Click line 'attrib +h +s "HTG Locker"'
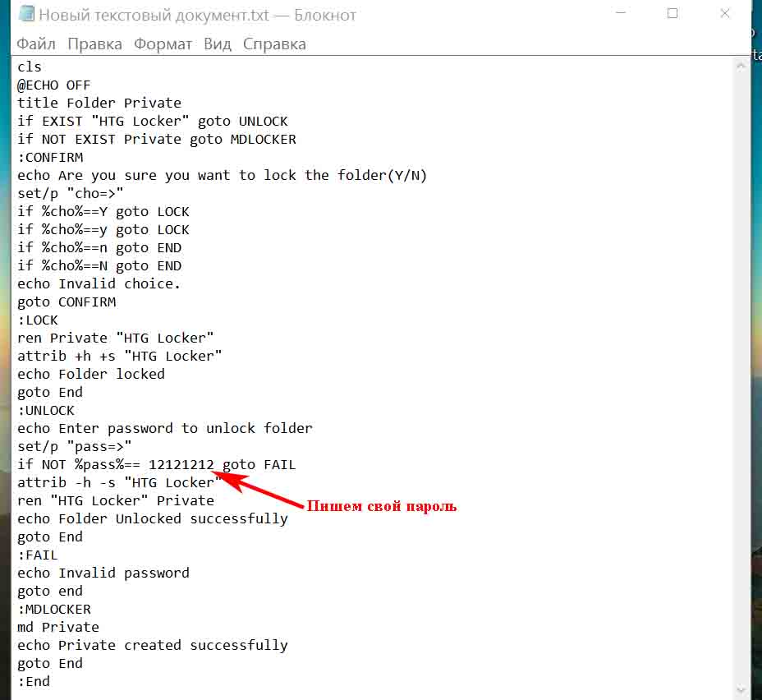The image size is (762, 700). point(120,357)
